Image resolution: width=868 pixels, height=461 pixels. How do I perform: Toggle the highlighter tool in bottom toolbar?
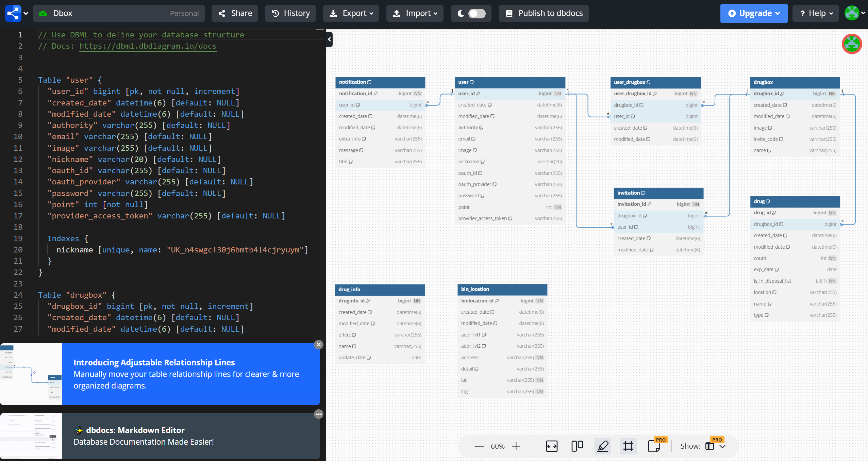pos(603,446)
